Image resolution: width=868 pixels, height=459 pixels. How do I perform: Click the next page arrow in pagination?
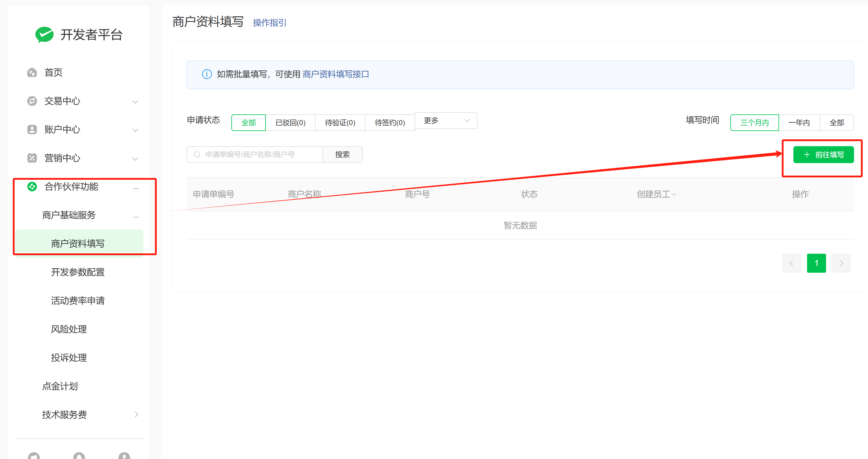[x=841, y=263]
